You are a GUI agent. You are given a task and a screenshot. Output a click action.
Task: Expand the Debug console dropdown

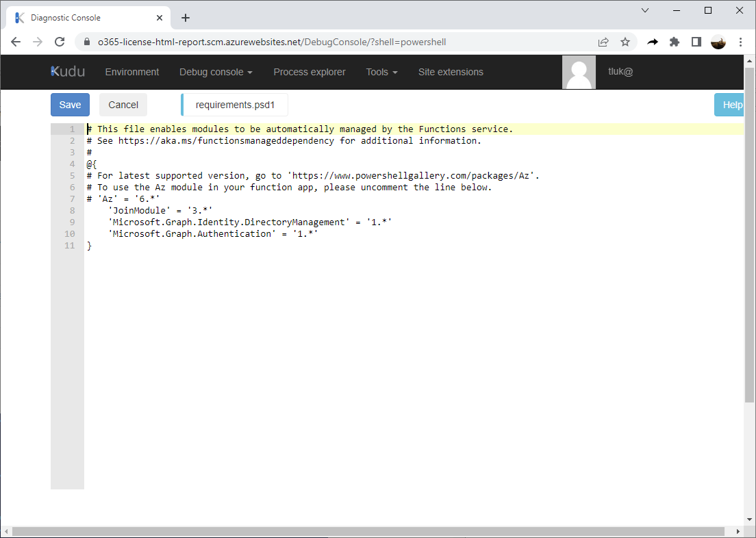click(216, 72)
